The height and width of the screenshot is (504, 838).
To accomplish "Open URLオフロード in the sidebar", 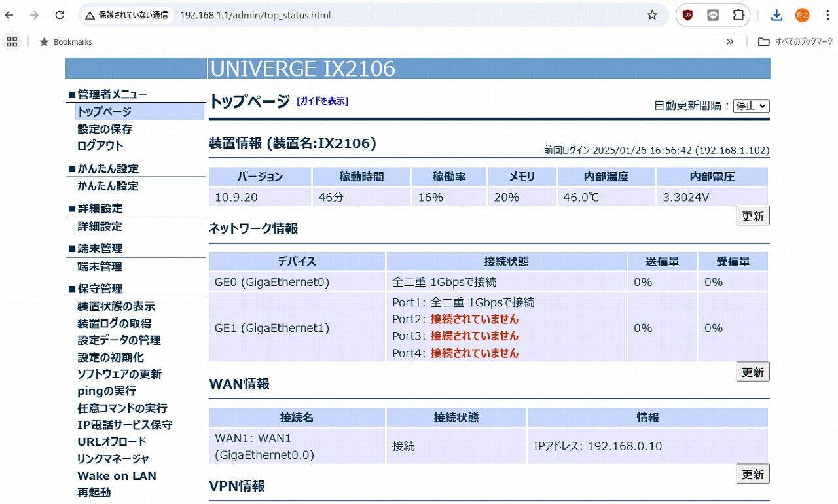I will (112, 442).
